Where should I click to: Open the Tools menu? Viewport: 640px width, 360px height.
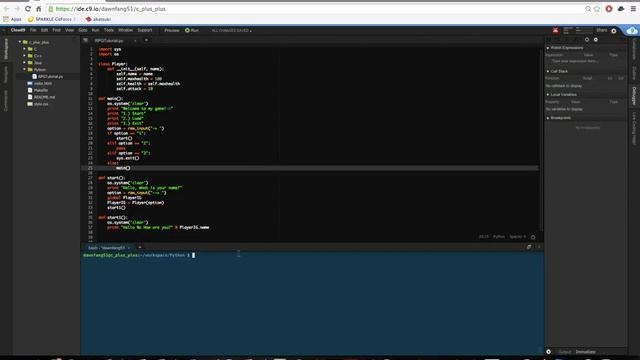(x=109, y=30)
